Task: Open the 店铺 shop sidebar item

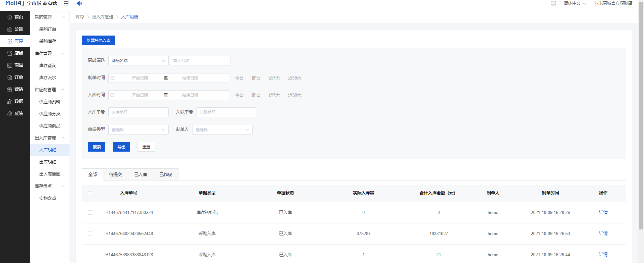Action: pyautogui.click(x=15, y=53)
